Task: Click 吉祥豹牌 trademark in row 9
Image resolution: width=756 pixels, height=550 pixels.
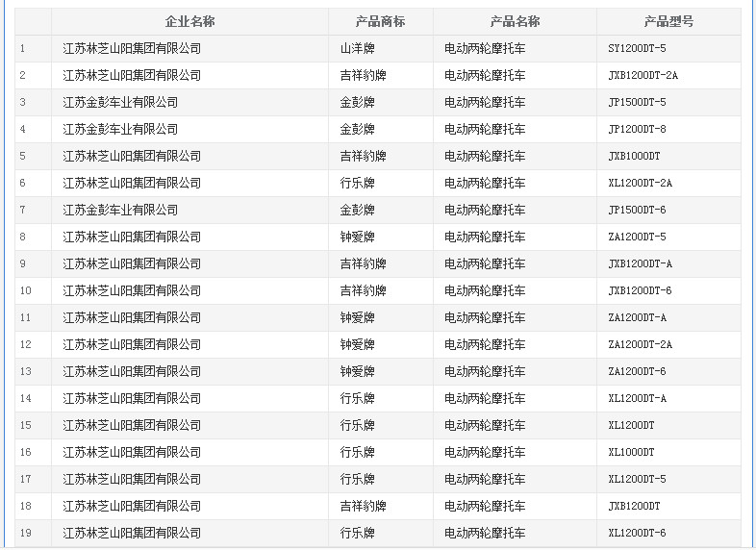Action: point(363,263)
